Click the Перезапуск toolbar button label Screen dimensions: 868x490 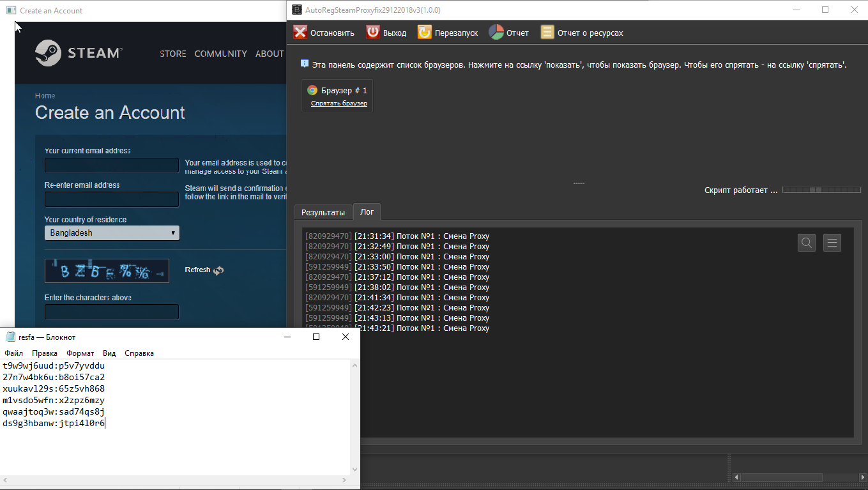click(x=456, y=33)
